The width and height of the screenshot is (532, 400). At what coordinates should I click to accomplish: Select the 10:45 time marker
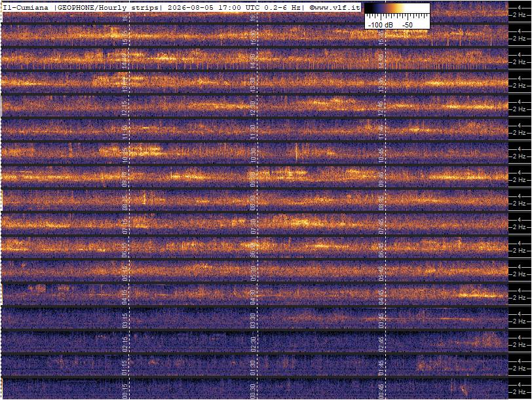pyautogui.click(x=381, y=156)
